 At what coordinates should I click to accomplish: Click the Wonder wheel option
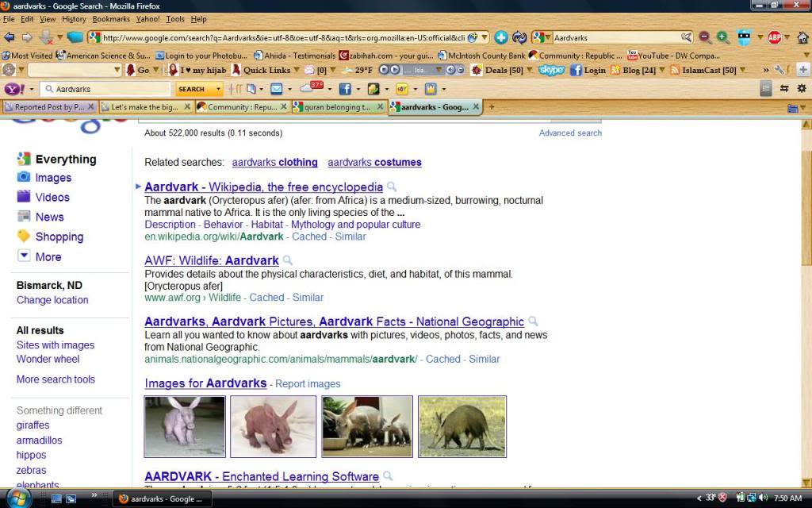(48, 360)
